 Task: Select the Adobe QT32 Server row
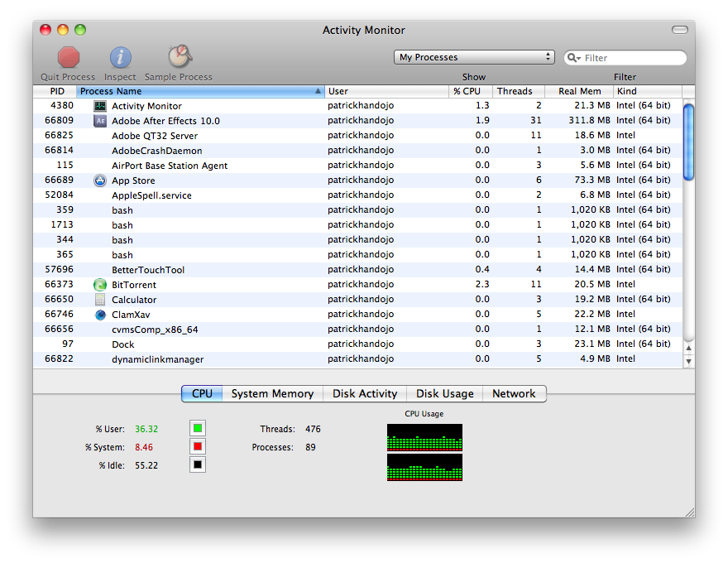(x=358, y=136)
